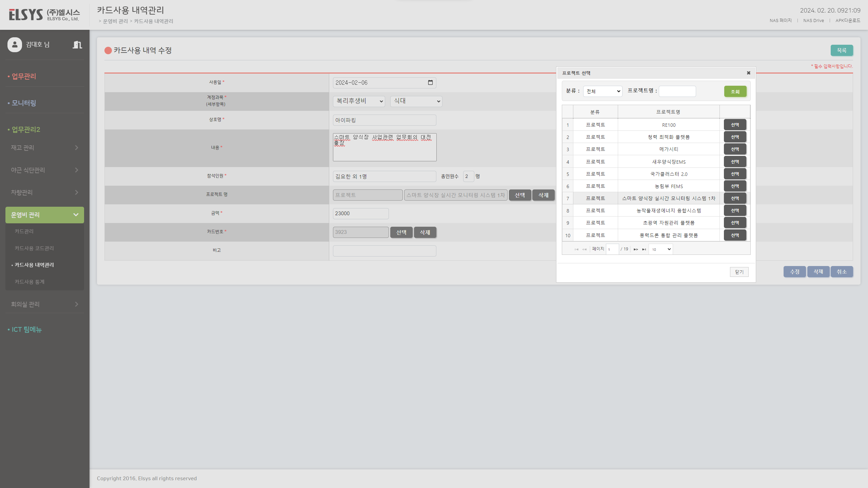Select the 새우양식장EMS project
This screenshot has height=488, width=868.
[x=735, y=162]
